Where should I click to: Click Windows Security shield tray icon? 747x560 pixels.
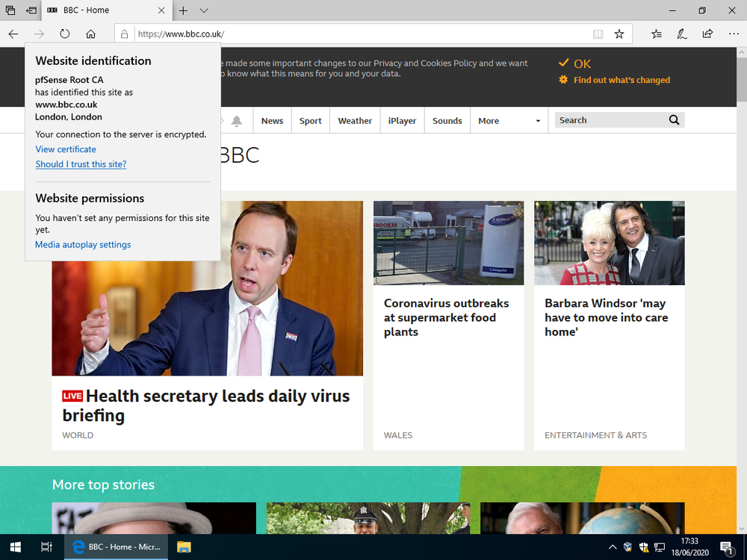point(644,547)
